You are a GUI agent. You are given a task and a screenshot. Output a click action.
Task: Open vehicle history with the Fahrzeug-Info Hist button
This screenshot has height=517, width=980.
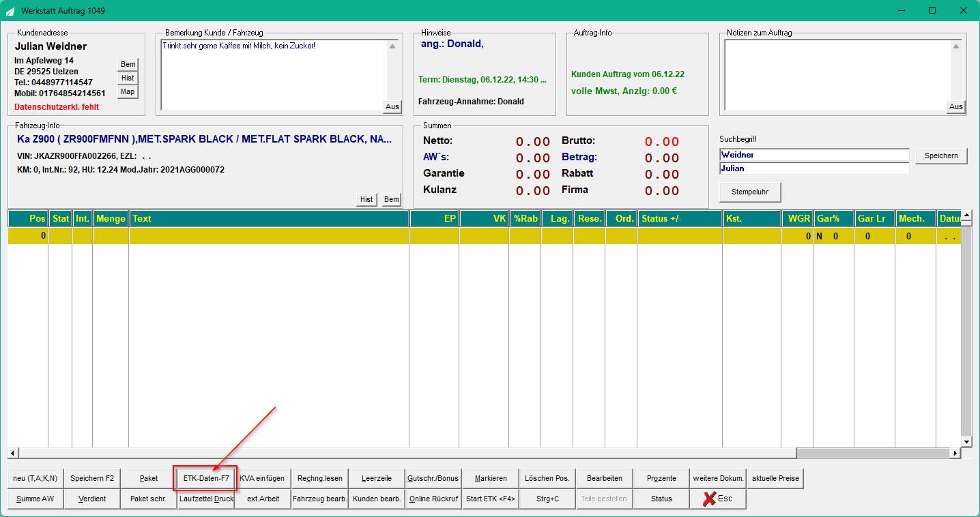click(x=366, y=199)
